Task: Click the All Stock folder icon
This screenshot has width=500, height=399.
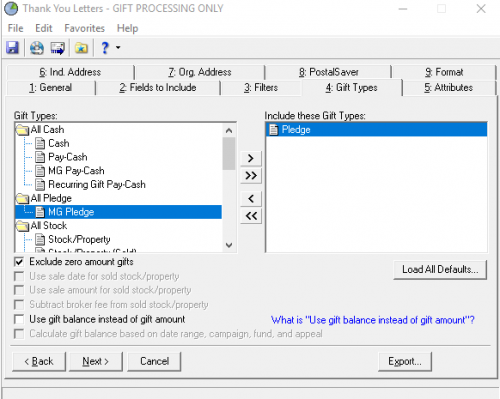Action: click(x=22, y=226)
